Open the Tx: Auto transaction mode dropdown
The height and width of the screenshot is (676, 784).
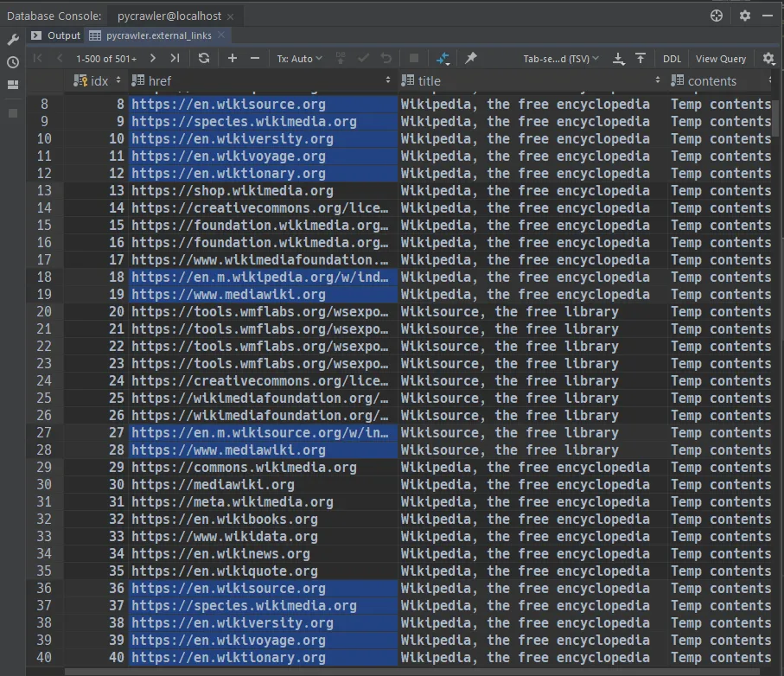pos(299,59)
